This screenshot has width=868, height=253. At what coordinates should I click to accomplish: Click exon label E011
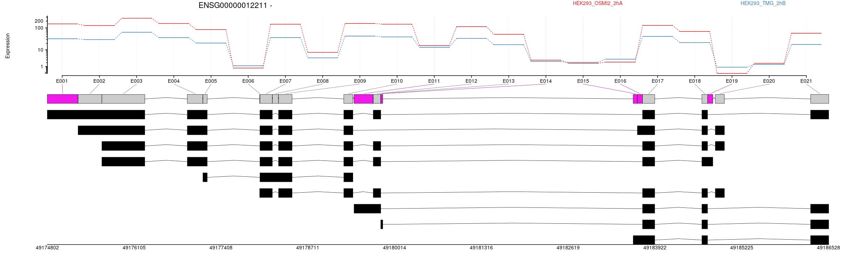coord(434,81)
